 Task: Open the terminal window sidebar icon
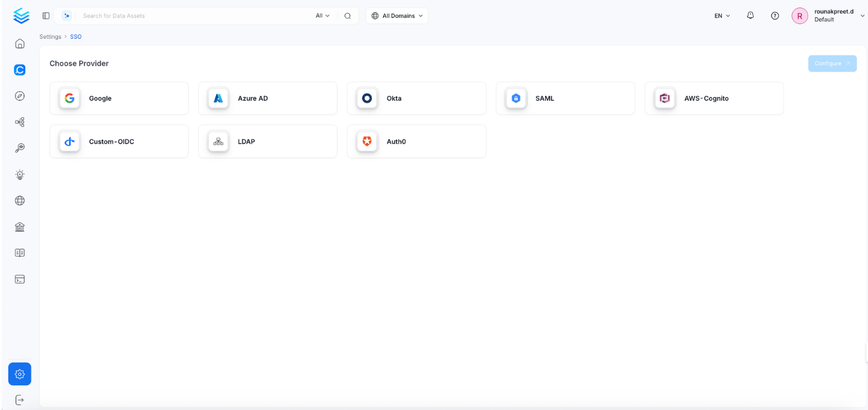pyautogui.click(x=20, y=279)
